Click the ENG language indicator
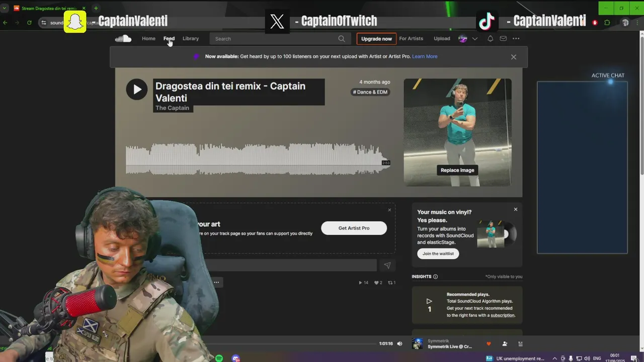Screen dimensions: 644x362 [x=597, y=358]
